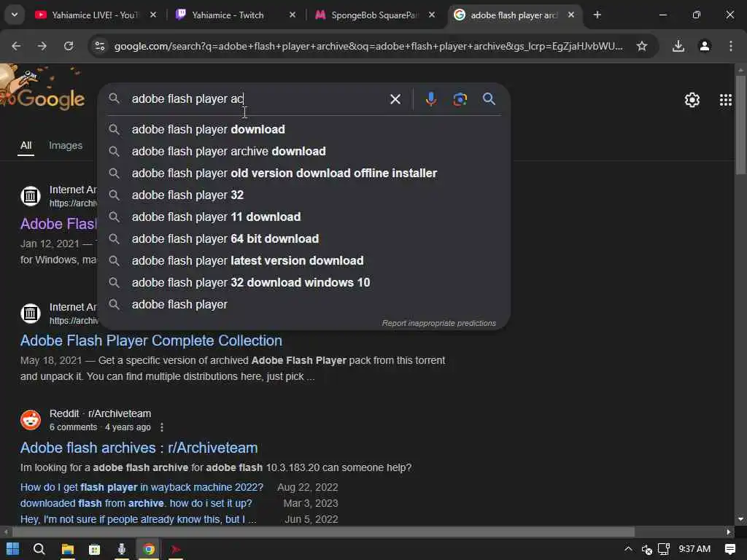The image size is (747, 560).
Task: Select the All results tab
Action: point(26,146)
